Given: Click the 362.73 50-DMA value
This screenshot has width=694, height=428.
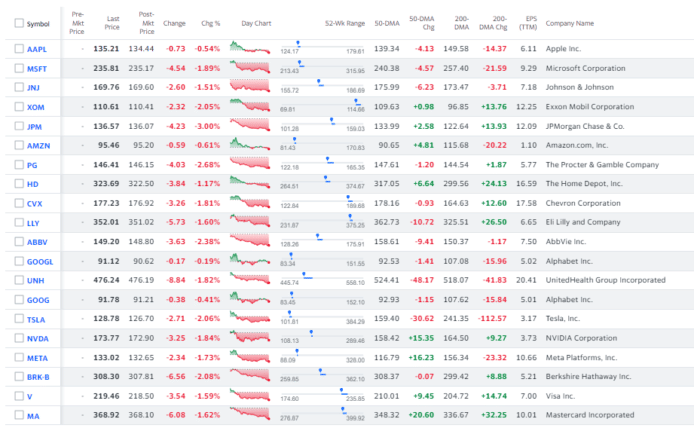Looking at the screenshot, I should 386,222.
